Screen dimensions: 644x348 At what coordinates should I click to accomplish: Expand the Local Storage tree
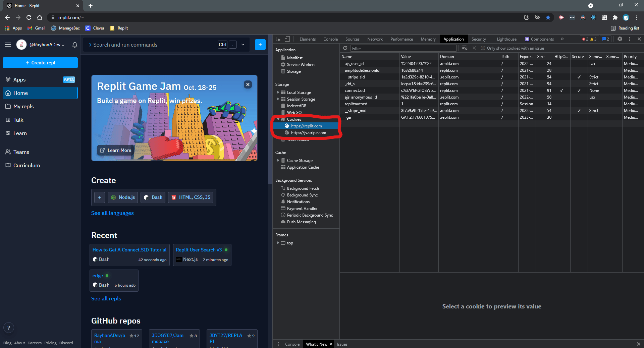[x=278, y=93]
